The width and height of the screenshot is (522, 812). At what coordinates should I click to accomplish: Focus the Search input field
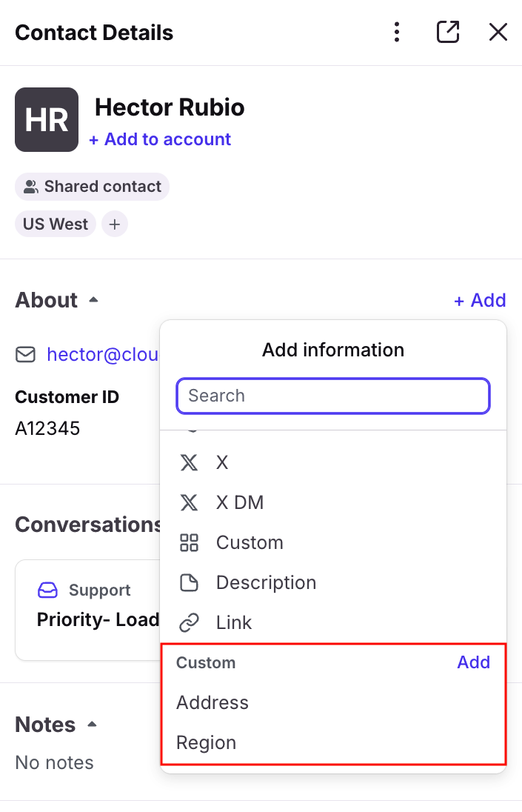pos(333,396)
